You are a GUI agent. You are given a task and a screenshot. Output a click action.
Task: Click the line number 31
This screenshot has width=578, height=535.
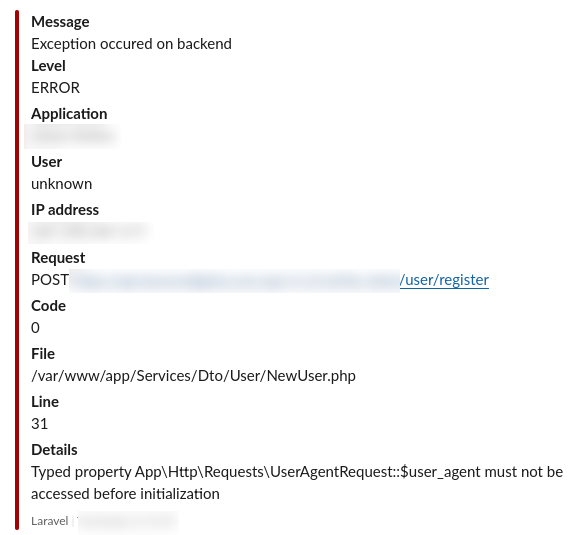[x=39, y=424]
